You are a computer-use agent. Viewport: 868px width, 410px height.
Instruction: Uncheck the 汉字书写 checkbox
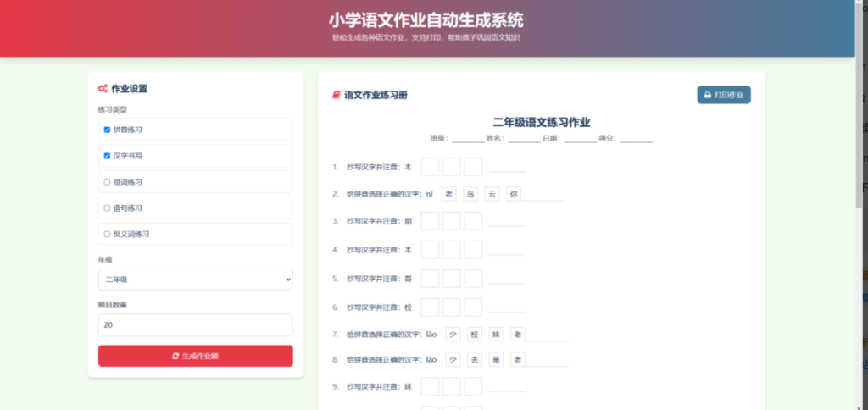pyautogui.click(x=107, y=156)
